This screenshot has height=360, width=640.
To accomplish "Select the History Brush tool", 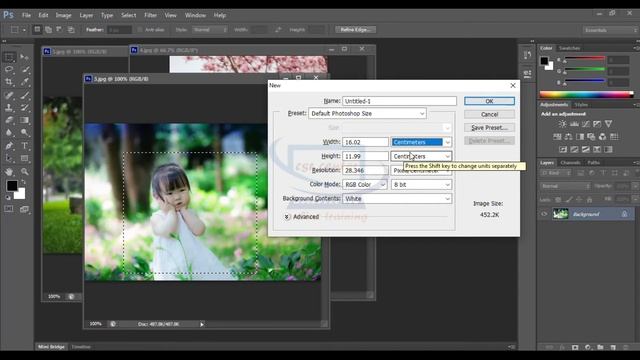I will (24, 108).
